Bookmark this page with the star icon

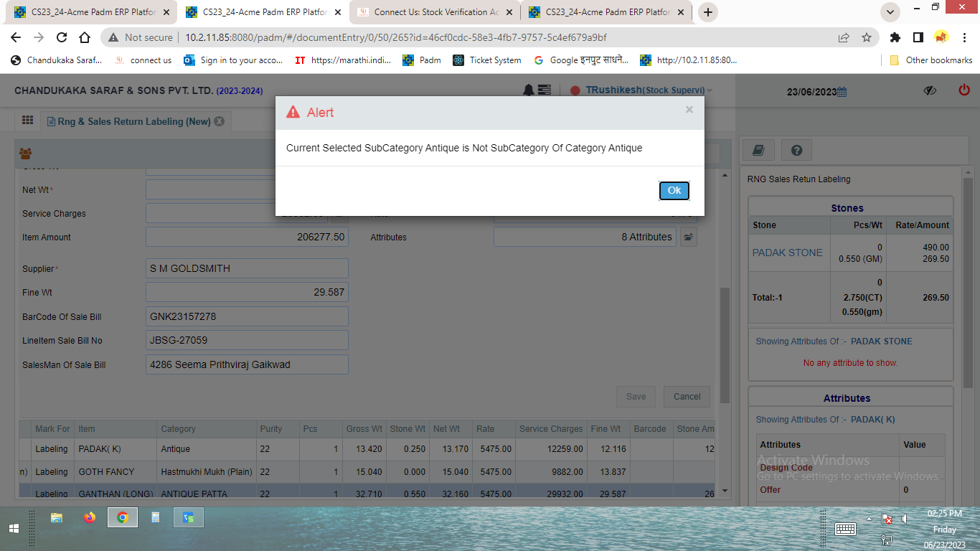pos(867,37)
